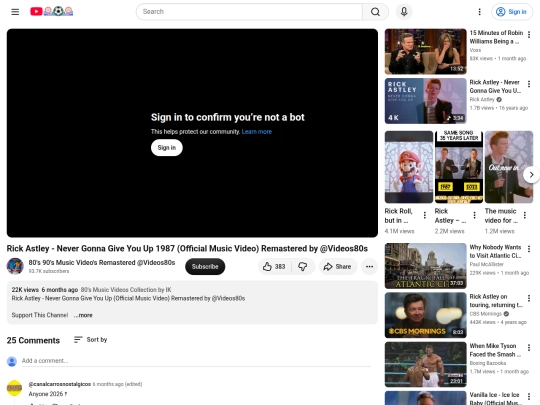Open options for 'Rick Roll, but in' short
The width and height of the screenshot is (540, 405).
[x=425, y=215]
